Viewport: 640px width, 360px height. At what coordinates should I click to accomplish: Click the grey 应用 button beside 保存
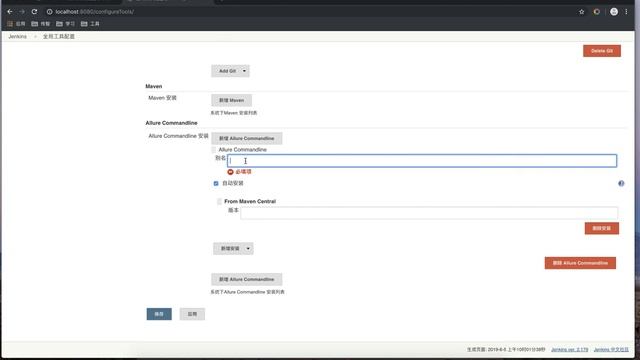pos(192,314)
